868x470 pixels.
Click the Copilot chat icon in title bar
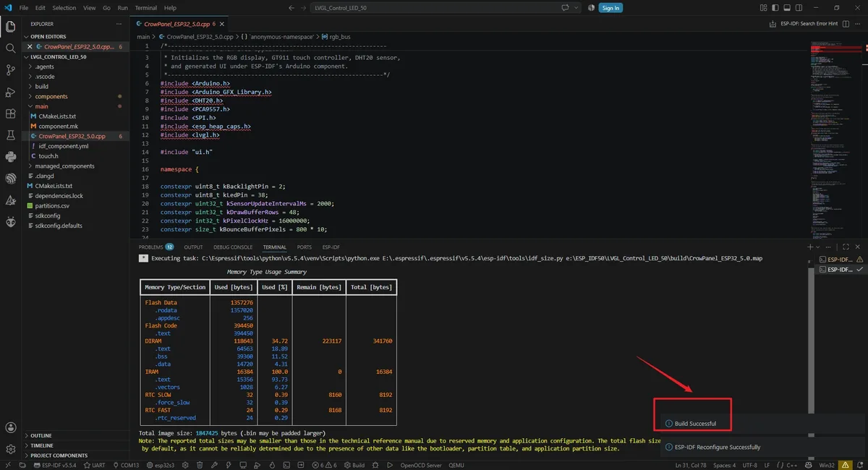pyautogui.click(x=566, y=8)
